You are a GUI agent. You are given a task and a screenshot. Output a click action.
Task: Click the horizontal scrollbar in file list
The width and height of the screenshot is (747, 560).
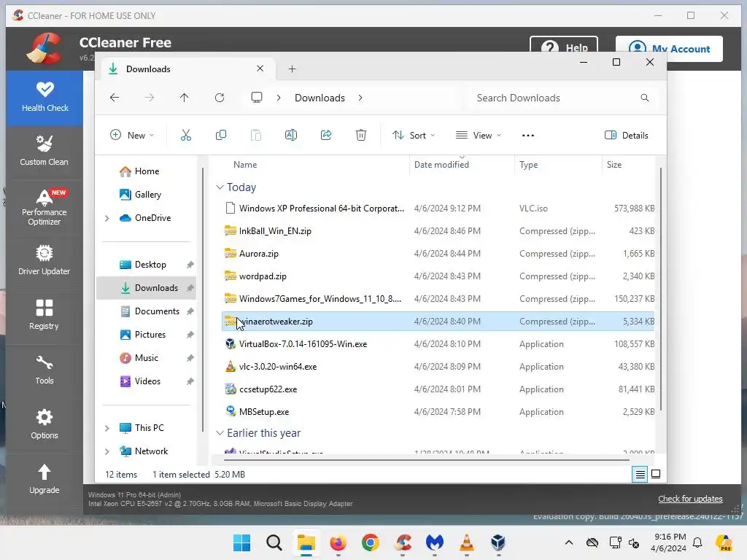pyautogui.click(x=427, y=460)
